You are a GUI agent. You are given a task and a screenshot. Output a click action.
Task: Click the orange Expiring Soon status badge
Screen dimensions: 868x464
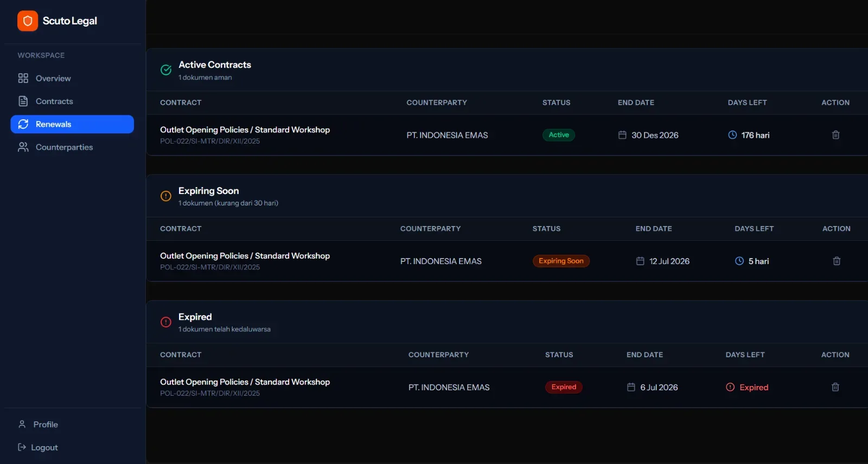(x=561, y=261)
